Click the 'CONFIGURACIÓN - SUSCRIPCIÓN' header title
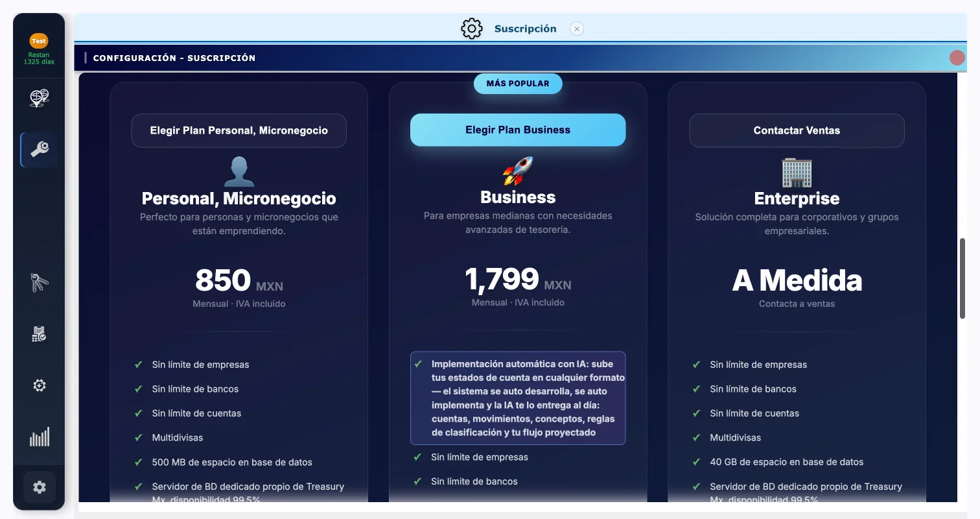 (x=174, y=58)
